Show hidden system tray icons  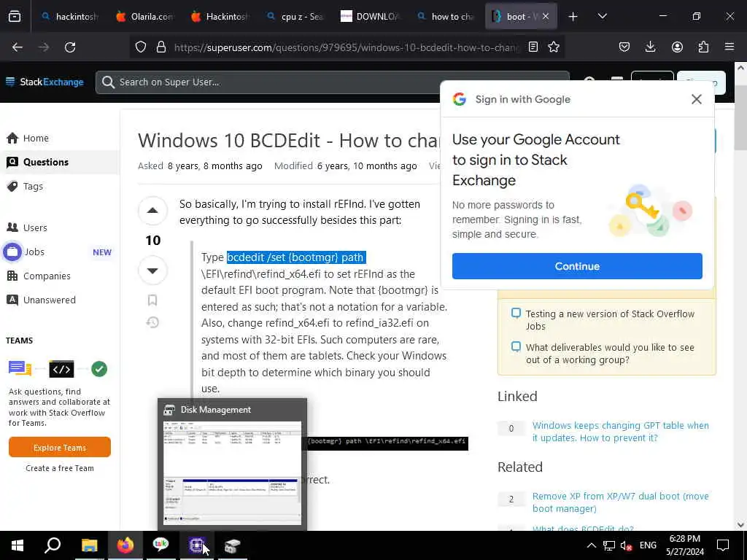591,545
